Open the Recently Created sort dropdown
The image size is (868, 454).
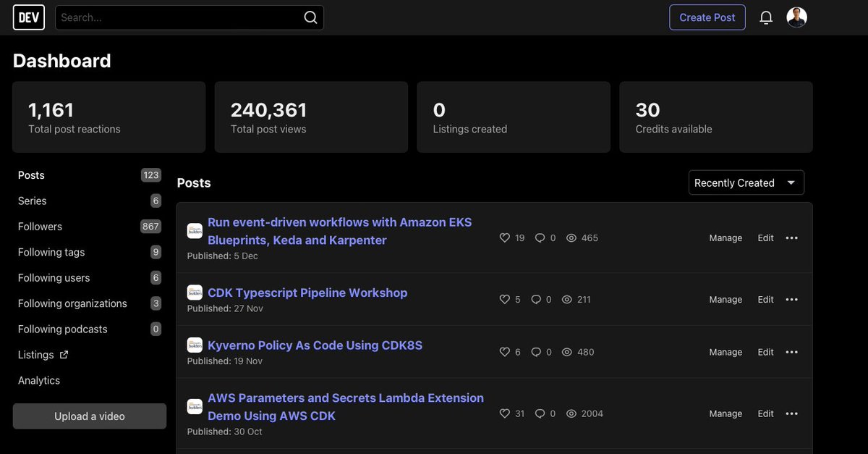(746, 182)
